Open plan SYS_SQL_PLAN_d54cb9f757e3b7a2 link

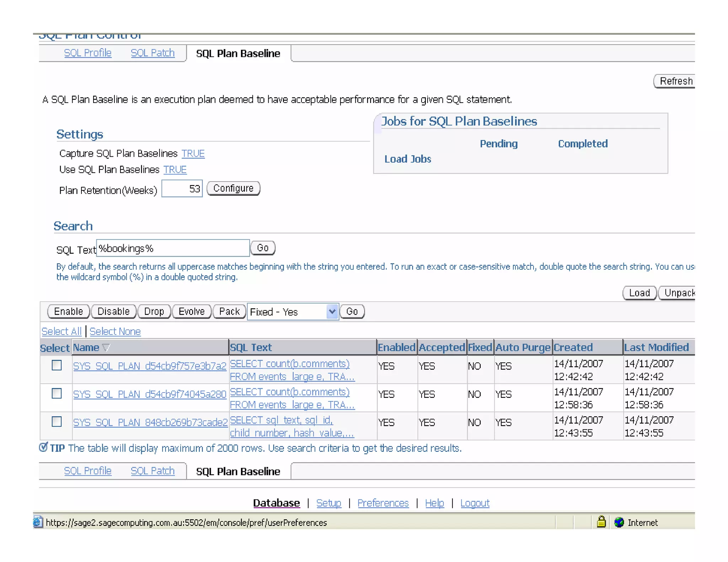coord(150,366)
